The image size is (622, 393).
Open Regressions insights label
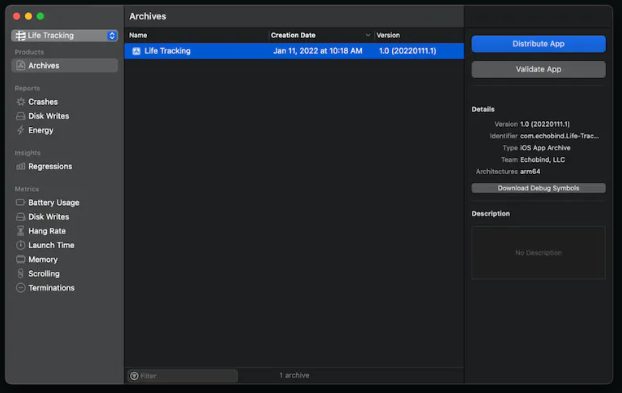[x=50, y=167]
